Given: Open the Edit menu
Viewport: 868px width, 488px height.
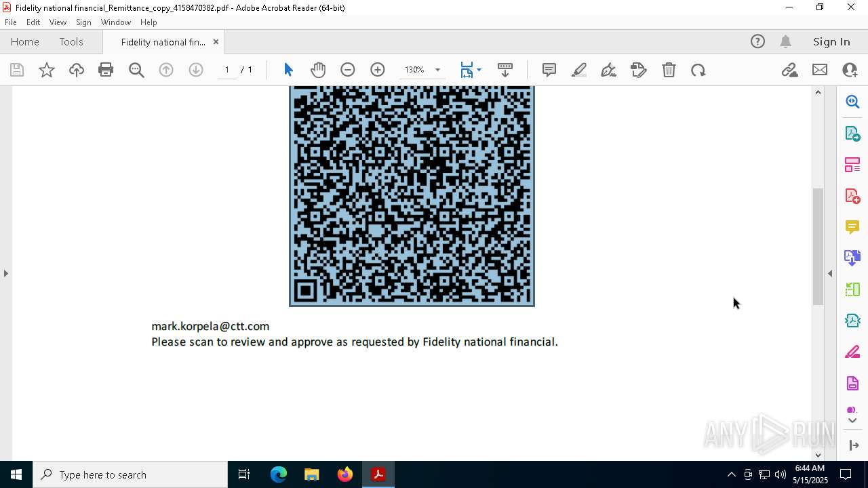Looking at the screenshot, I should click(33, 22).
